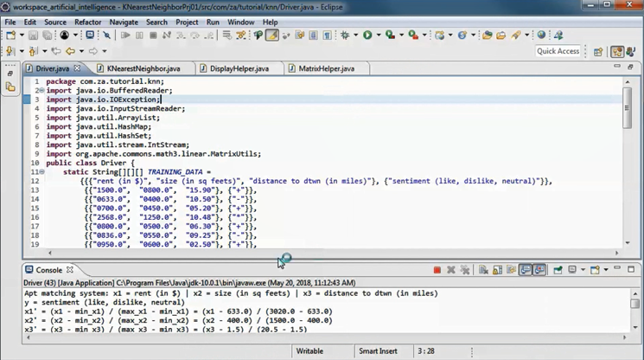
Task: Collapse the import block fold marker
Action: pos(41,90)
